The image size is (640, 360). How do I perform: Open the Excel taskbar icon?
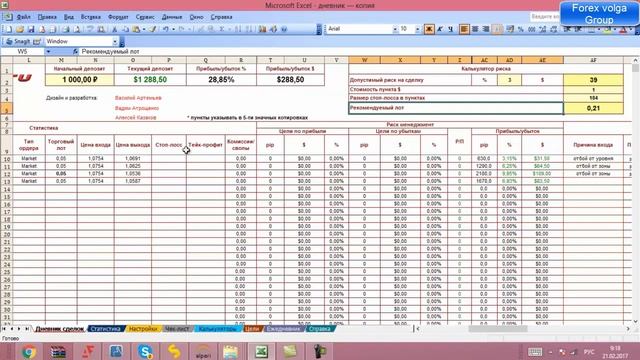point(261,351)
